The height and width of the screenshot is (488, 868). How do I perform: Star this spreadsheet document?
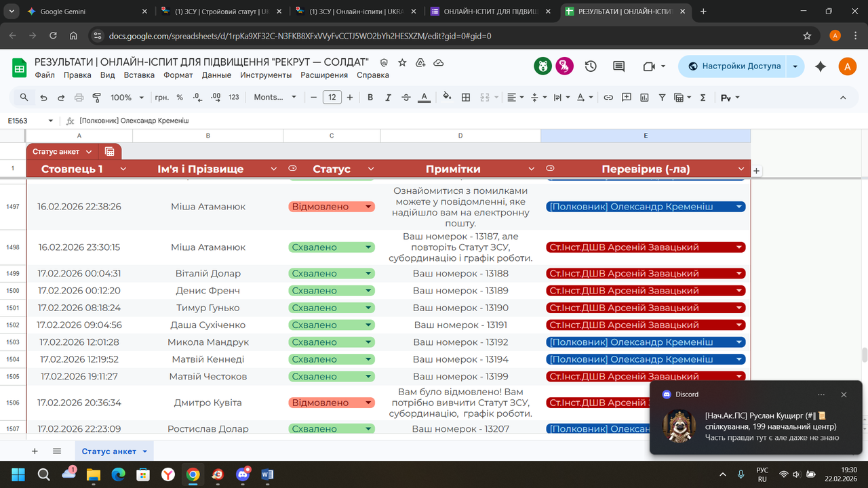pyautogui.click(x=402, y=62)
